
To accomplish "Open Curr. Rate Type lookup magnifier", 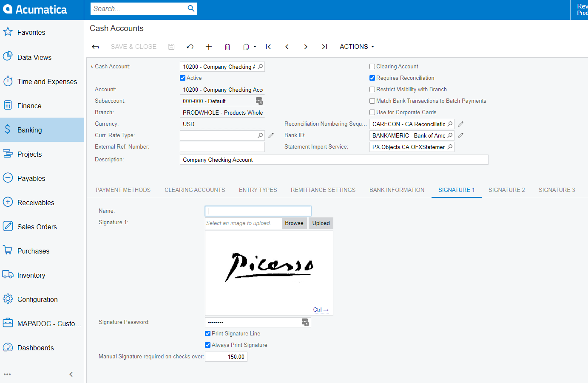I will pyautogui.click(x=260, y=135).
